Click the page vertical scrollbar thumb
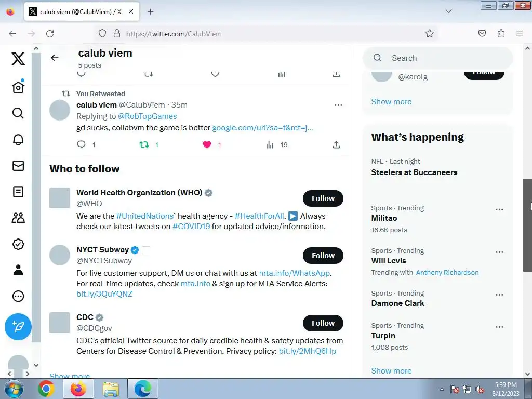Viewport: 532px width, 399px height. (x=527, y=225)
